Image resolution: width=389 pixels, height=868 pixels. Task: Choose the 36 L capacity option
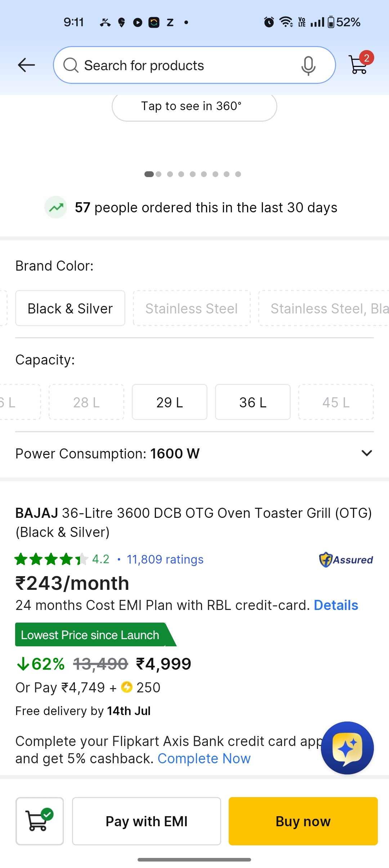253,402
